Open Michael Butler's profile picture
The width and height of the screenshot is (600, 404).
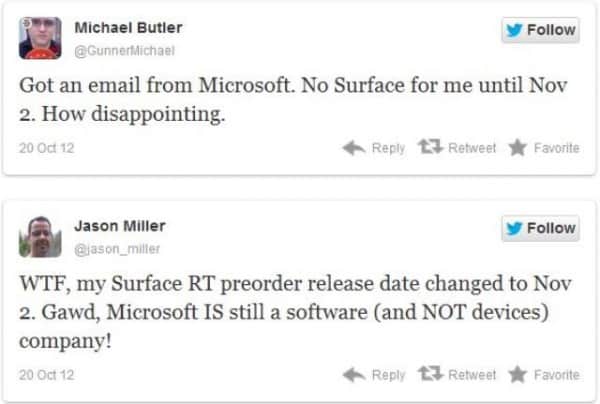pyautogui.click(x=40, y=37)
